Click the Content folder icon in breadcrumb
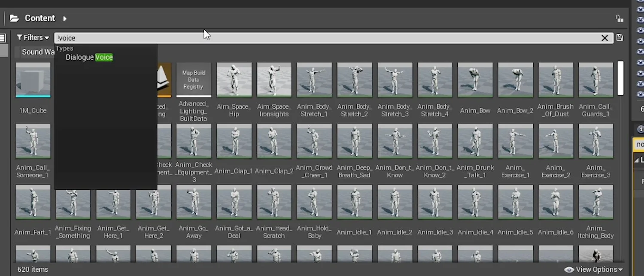 [x=14, y=18]
